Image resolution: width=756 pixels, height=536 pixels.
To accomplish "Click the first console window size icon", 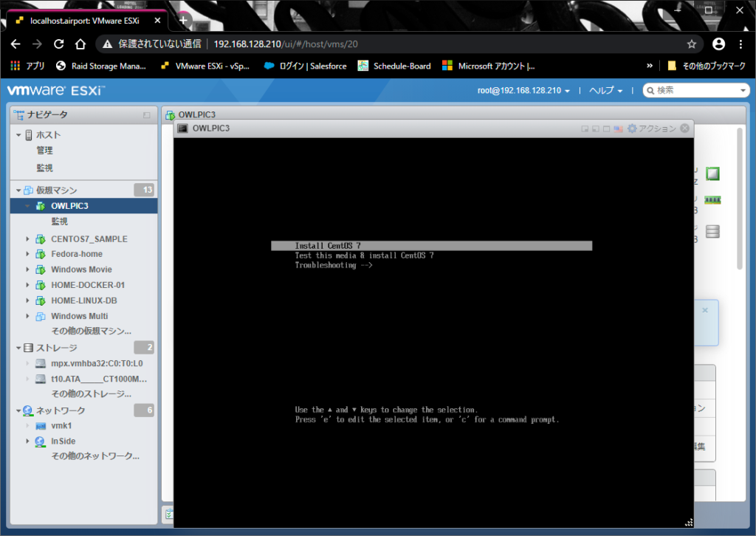I will point(585,128).
